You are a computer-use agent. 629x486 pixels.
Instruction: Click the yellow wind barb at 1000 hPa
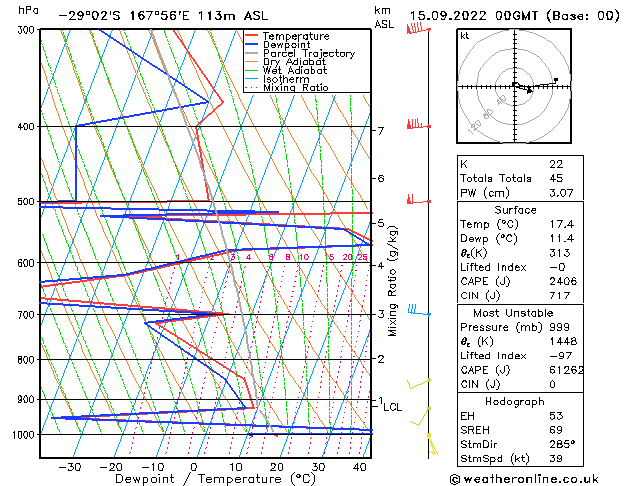click(432, 444)
